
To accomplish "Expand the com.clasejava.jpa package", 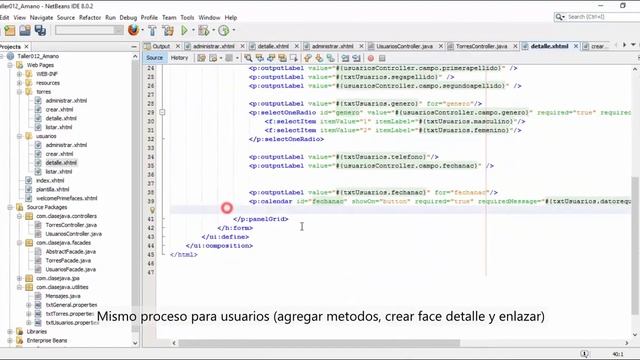I will [19, 278].
